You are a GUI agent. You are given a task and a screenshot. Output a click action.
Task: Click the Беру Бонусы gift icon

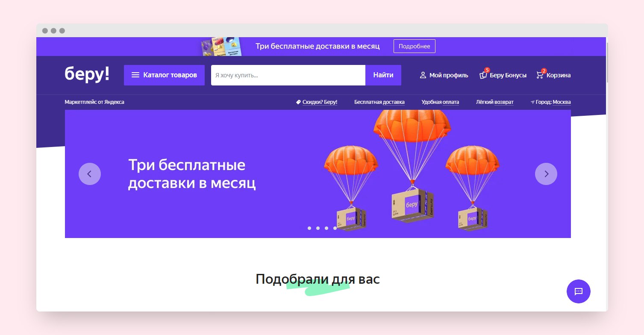pos(483,74)
